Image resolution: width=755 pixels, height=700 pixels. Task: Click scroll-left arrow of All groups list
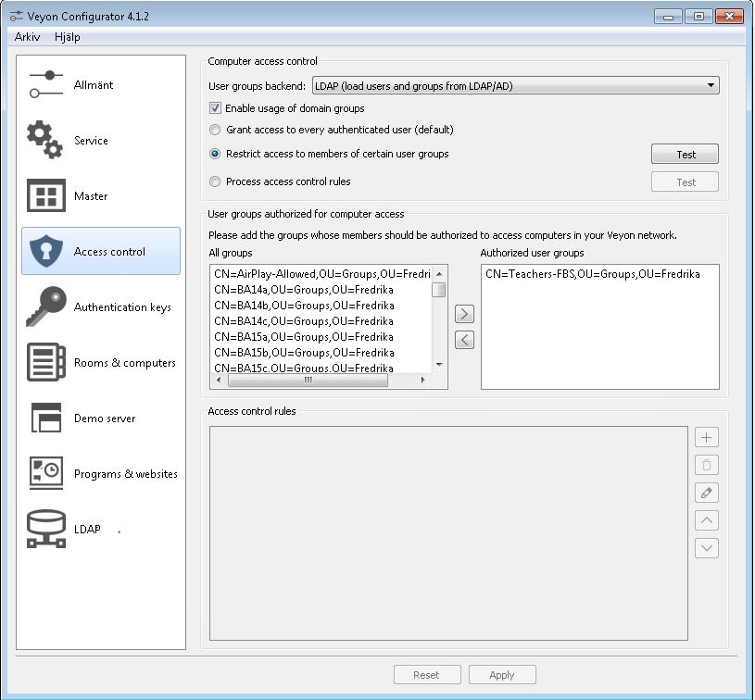219,380
